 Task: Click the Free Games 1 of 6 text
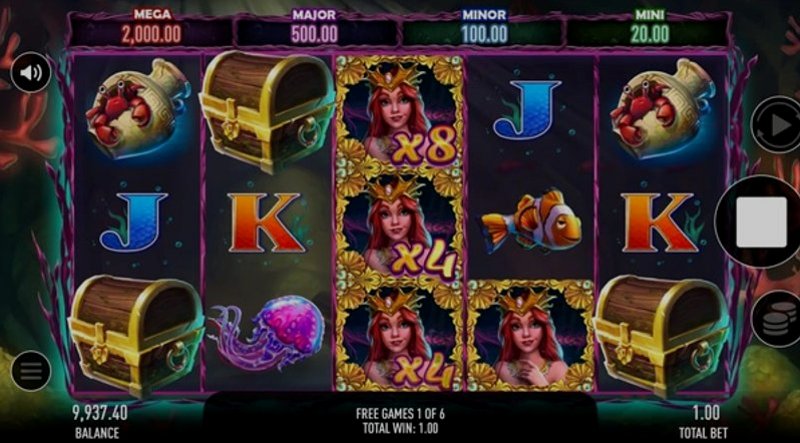click(400, 413)
